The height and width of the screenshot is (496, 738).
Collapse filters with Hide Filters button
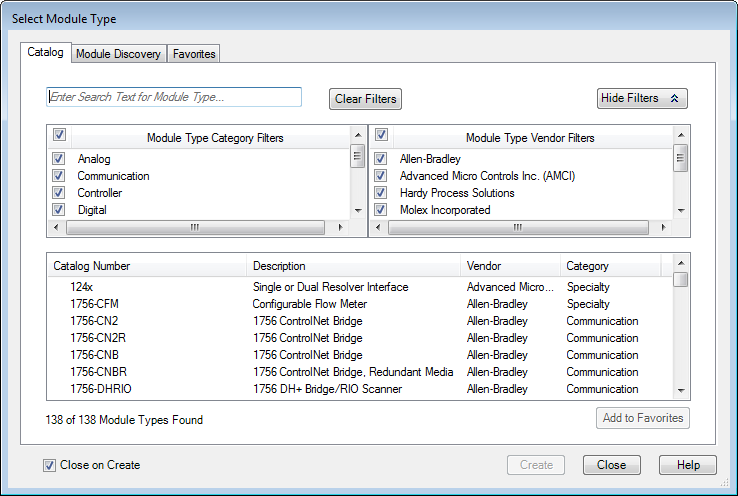[x=642, y=98]
